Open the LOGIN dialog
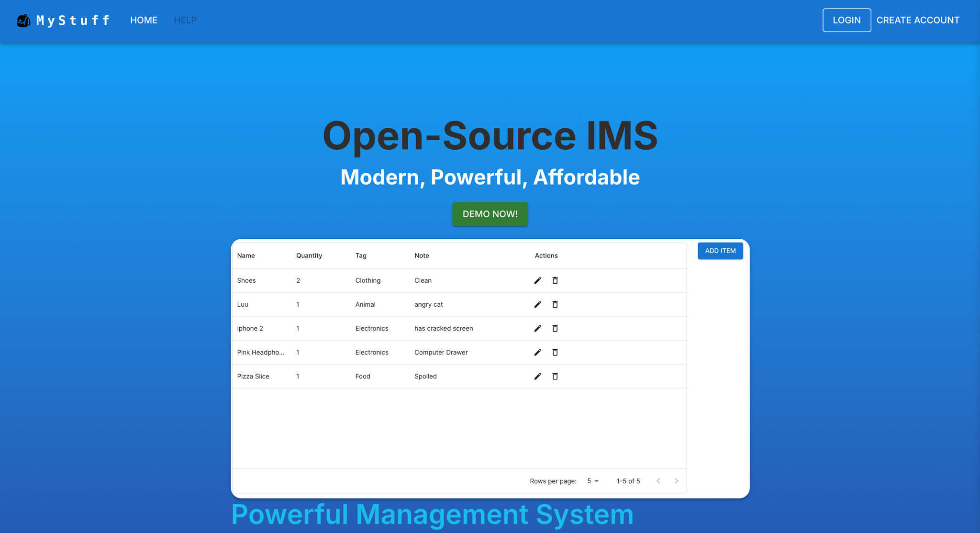 [x=846, y=20]
